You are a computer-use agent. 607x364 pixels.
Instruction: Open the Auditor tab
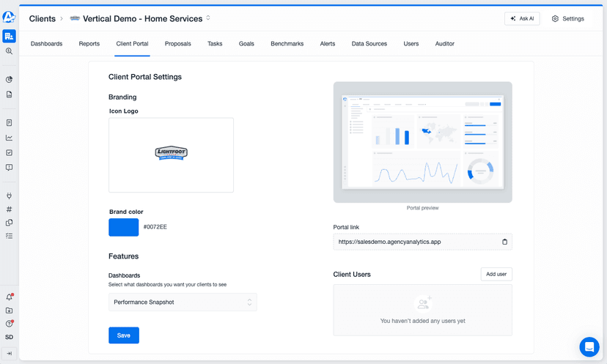pos(445,44)
